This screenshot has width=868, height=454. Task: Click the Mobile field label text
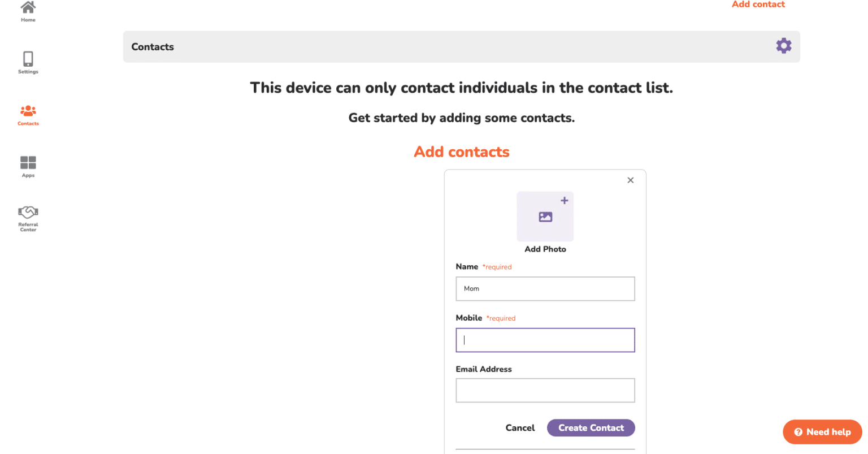(469, 318)
